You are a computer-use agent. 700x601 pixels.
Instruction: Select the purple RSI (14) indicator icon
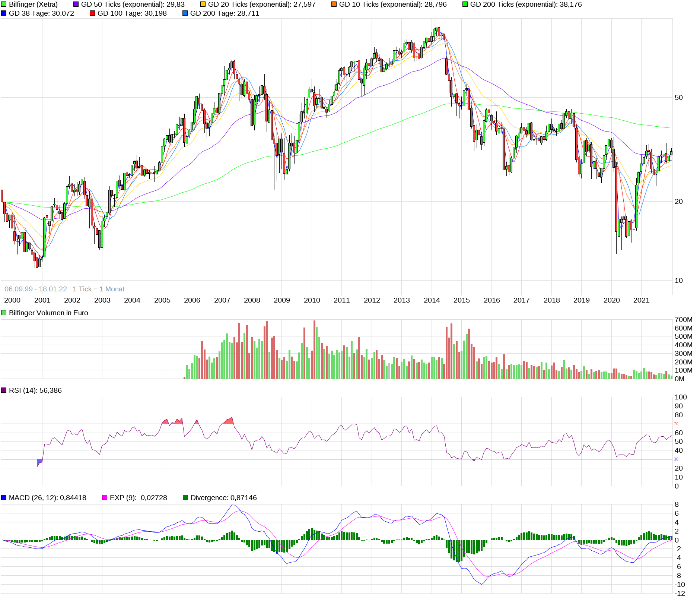tap(4, 390)
